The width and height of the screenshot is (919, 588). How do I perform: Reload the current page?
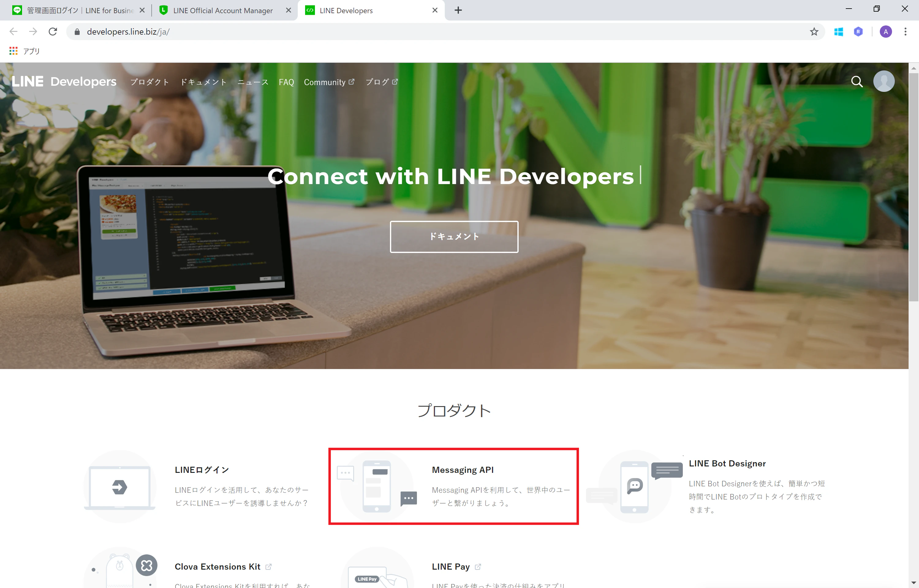pyautogui.click(x=53, y=32)
